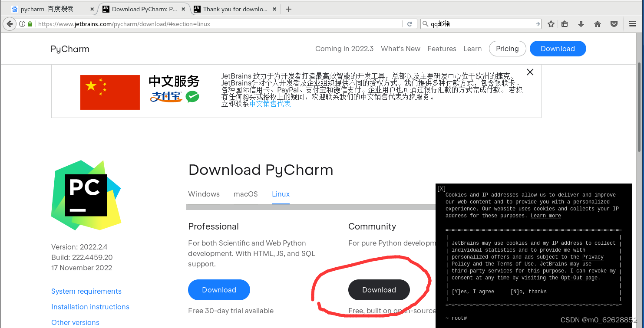Screen dimensions: 644x328
Task: Click Free 30-day trial available text
Action: (231, 311)
